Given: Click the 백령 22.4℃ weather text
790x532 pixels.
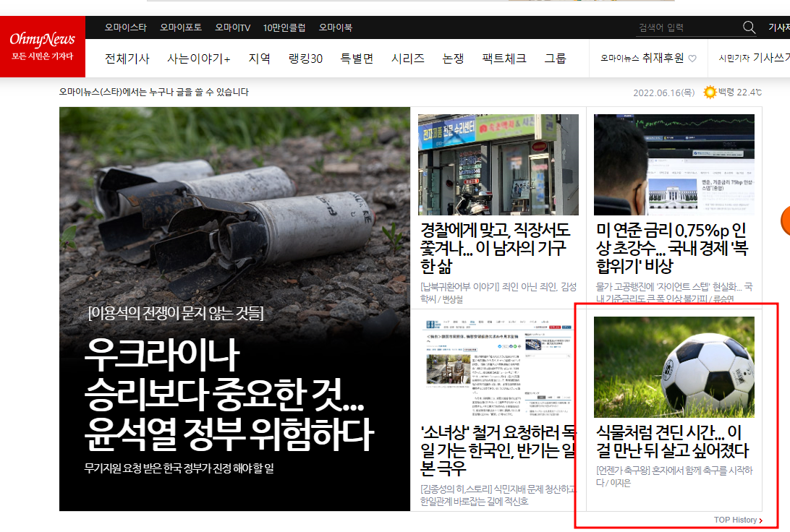Looking at the screenshot, I should point(739,92).
